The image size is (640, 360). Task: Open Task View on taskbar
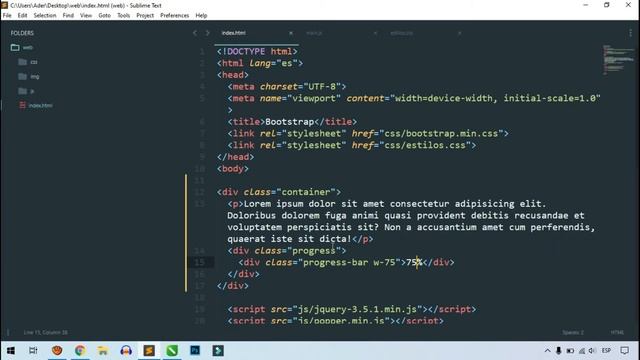coord(33,351)
